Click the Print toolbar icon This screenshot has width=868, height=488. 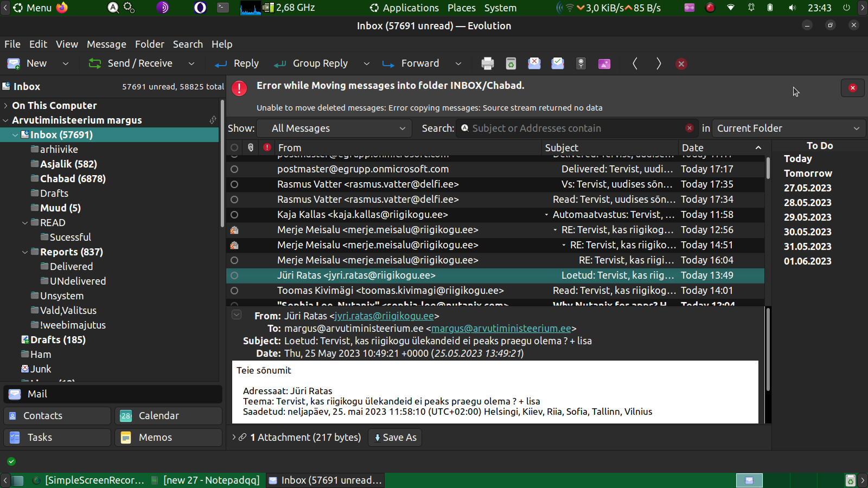point(487,63)
